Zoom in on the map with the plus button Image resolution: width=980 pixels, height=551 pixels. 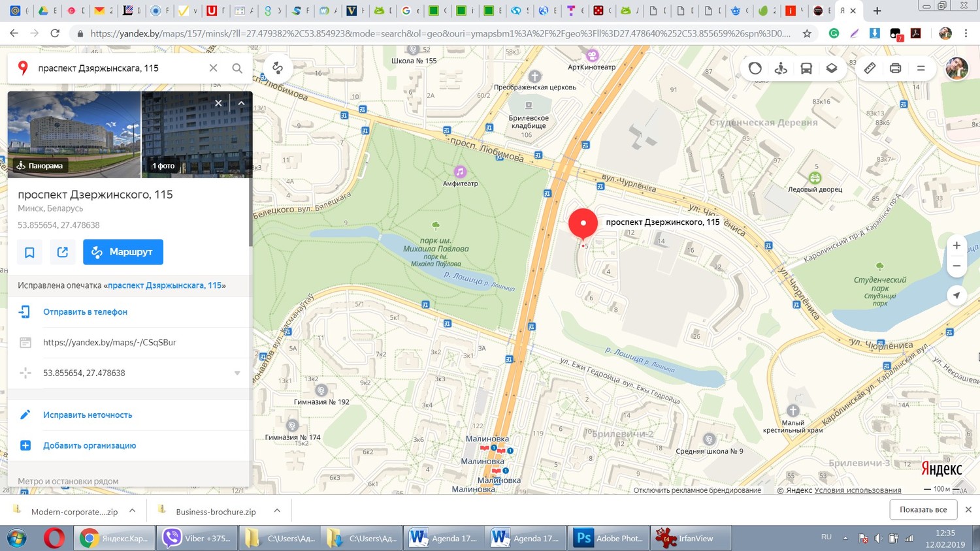point(956,245)
